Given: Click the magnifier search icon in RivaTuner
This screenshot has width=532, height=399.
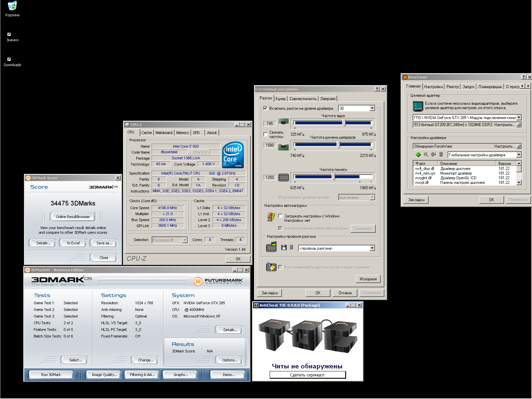Looking at the screenshot, I should click(x=426, y=155).
